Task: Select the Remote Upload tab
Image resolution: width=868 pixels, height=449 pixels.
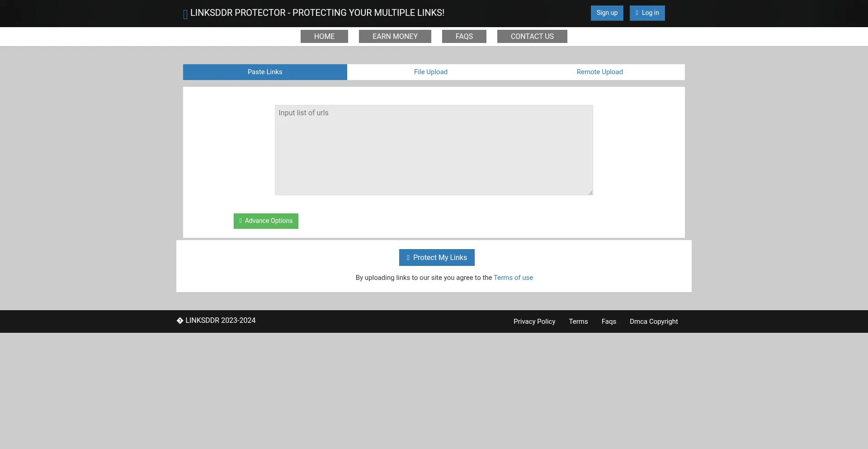Action: pyautogui.click(x=599, y=72)
